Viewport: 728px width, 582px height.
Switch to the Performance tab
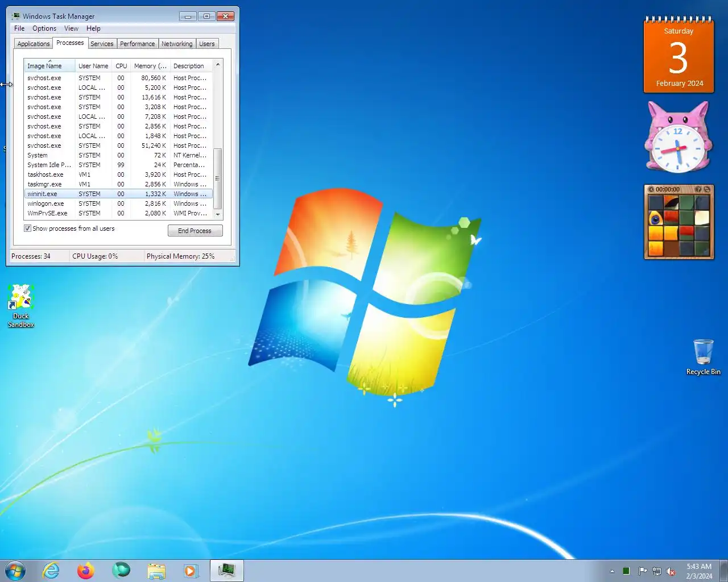click(x=137, y=44)
